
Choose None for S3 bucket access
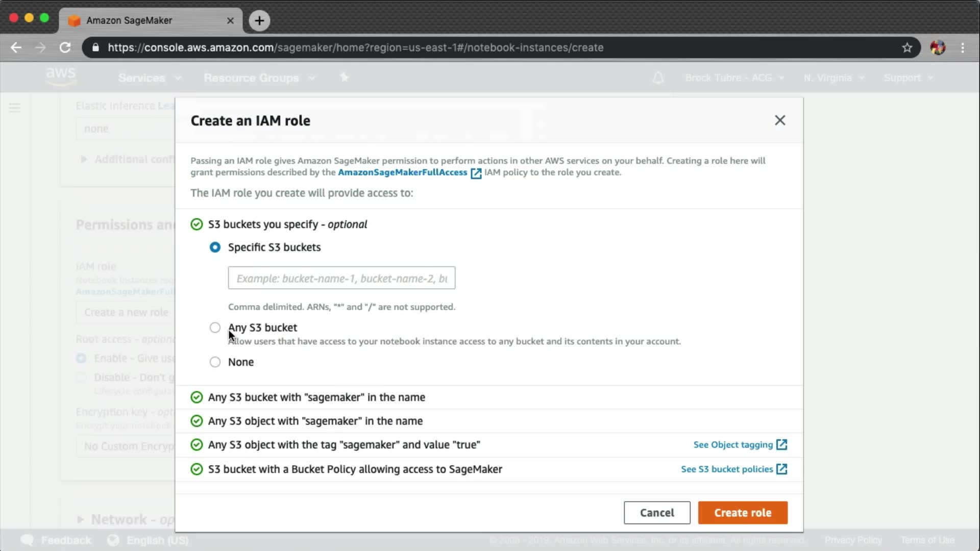(215, 362)
